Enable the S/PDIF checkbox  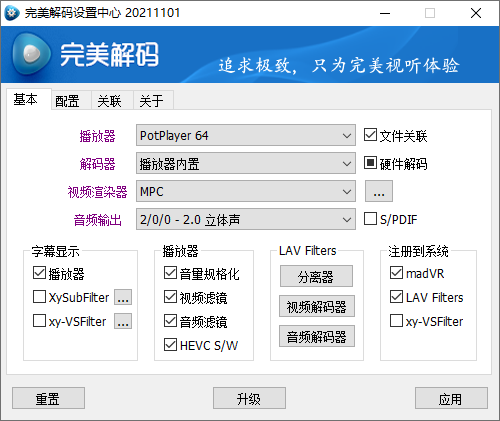coord(370,219)
